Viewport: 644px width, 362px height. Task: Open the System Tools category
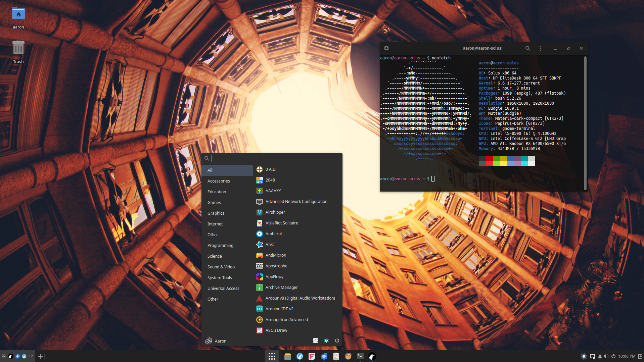[227, 278]
